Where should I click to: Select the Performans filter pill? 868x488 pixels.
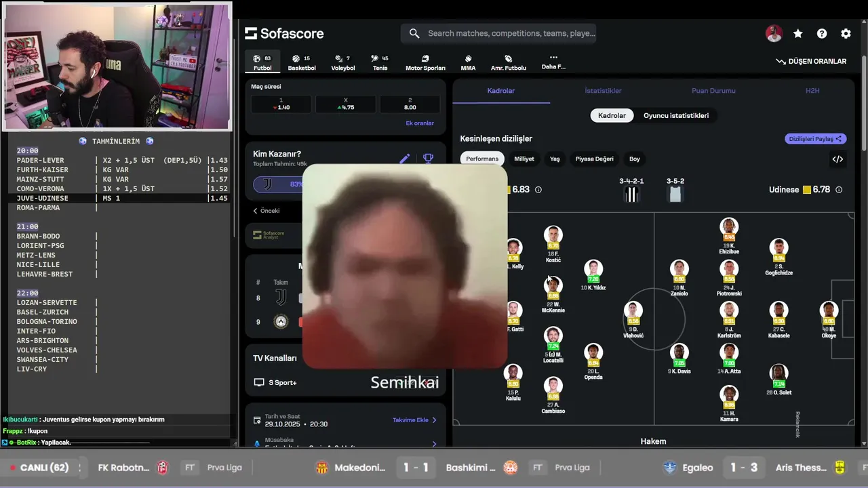482,159
